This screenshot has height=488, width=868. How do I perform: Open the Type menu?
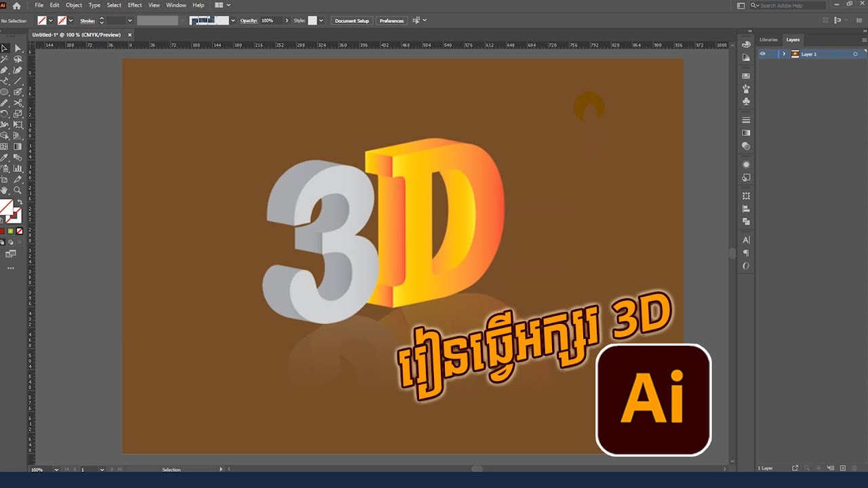point(94,5)
